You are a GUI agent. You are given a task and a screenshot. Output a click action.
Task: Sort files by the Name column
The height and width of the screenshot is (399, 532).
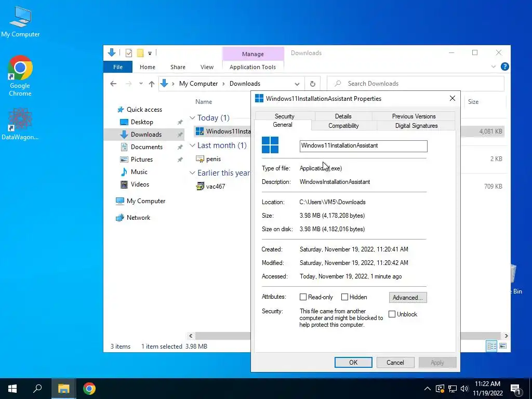(x=204, y=101)
